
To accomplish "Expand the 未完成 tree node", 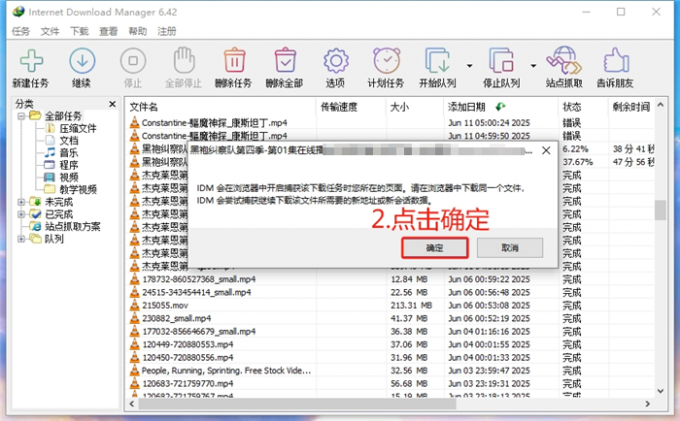I will 21,202.
